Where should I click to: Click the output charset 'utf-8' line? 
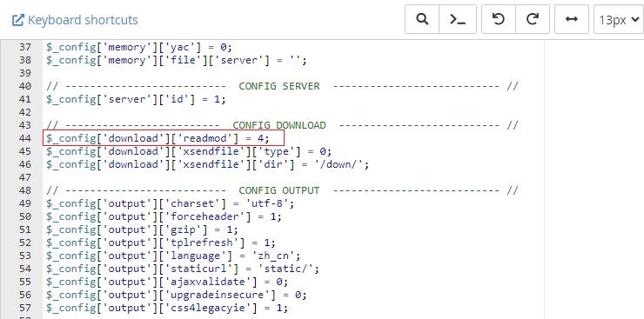pyautogui.click(x=170, y=203)
